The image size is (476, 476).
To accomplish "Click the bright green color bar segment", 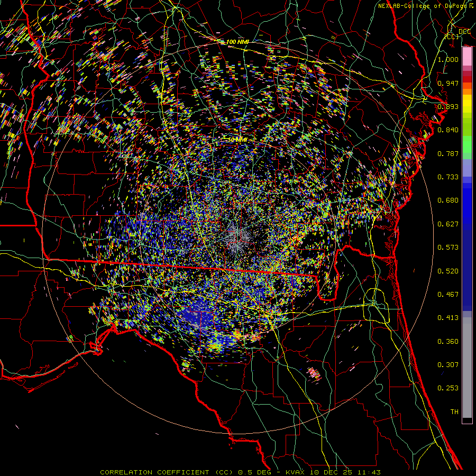I will click(x=467, y=144).
